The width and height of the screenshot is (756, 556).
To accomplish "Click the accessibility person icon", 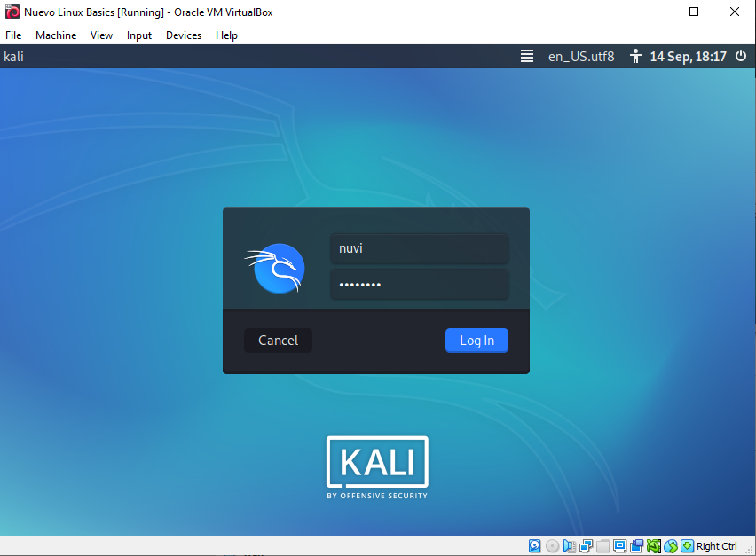I will click(635, 56).
